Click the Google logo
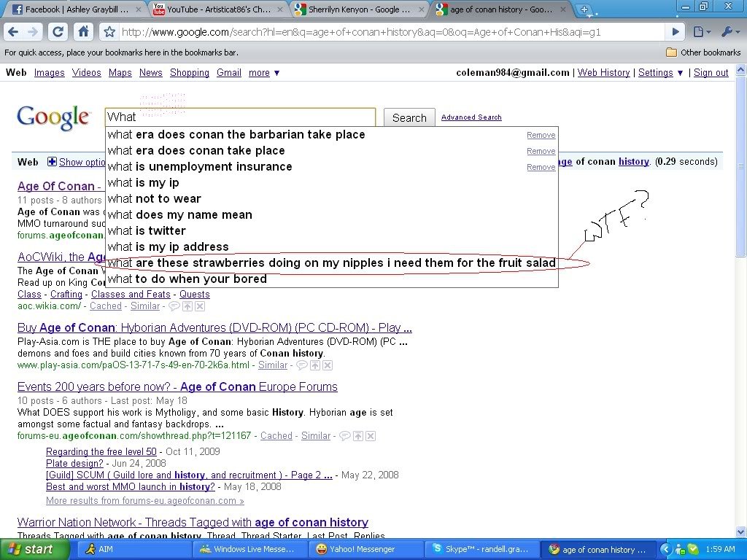Screen dimensions: 747x560 click(x=53, y=117)
